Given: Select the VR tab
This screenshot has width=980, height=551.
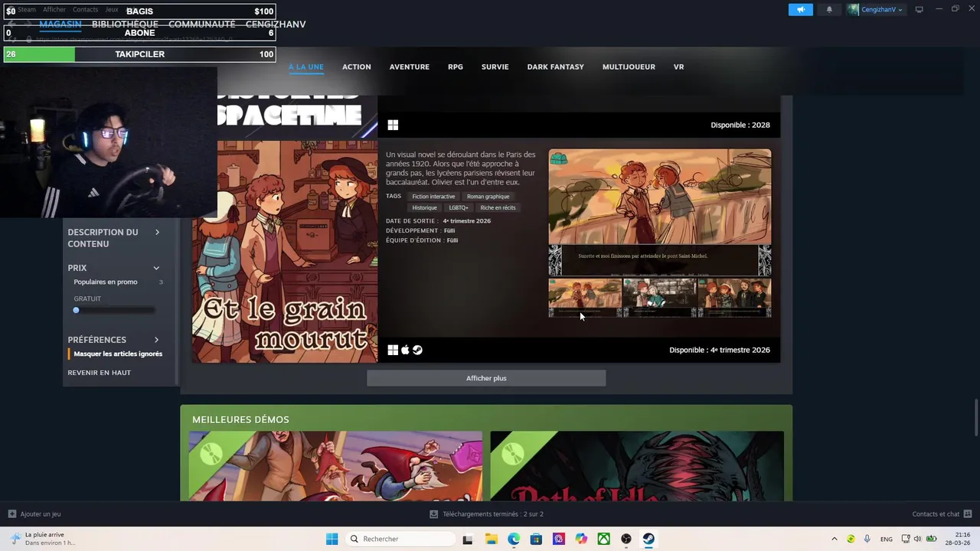Looking at the screenshot, I should [678, 67].
